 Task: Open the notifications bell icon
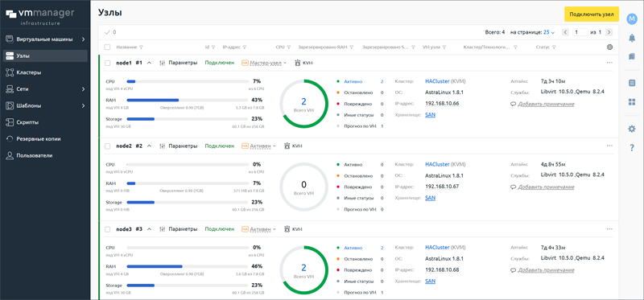click(x=632, y=38)
